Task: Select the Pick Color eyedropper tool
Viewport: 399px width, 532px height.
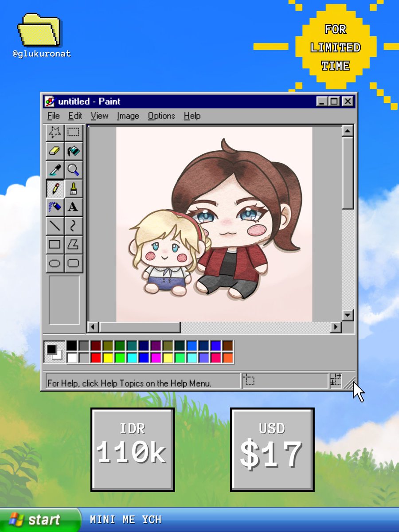Action: tap(55, 169)
